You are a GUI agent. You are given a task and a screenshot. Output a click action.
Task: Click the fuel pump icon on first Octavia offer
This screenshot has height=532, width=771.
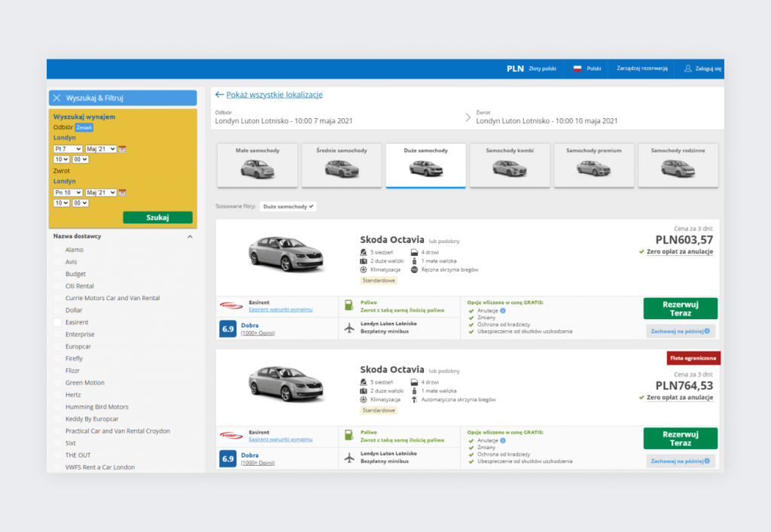349,306
